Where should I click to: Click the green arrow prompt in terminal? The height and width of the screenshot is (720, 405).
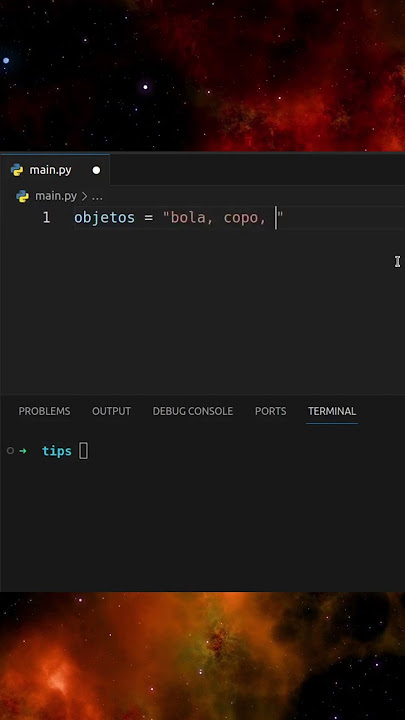[22, 451]
